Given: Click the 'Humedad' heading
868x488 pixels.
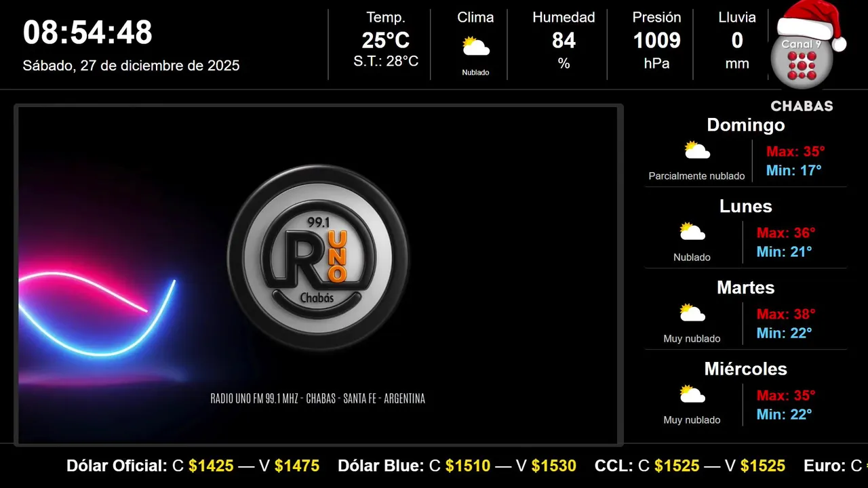Looking at the screenshot, I should (564, 18).
